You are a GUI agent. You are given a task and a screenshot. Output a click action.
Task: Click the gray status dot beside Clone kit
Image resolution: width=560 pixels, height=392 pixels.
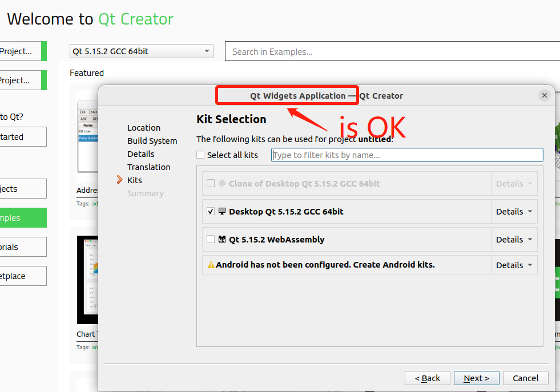pyautogui.click(x=222, y=183)
